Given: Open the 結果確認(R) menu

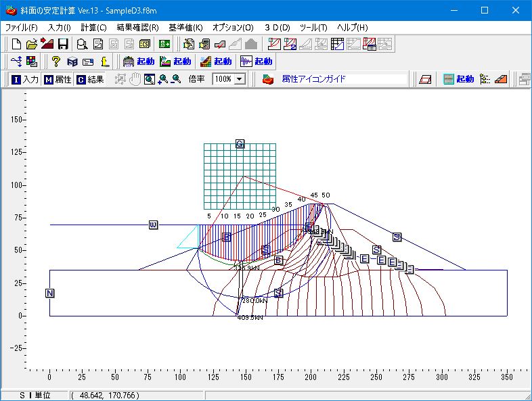Looking at the screenshot, I should tap(138, 28).
